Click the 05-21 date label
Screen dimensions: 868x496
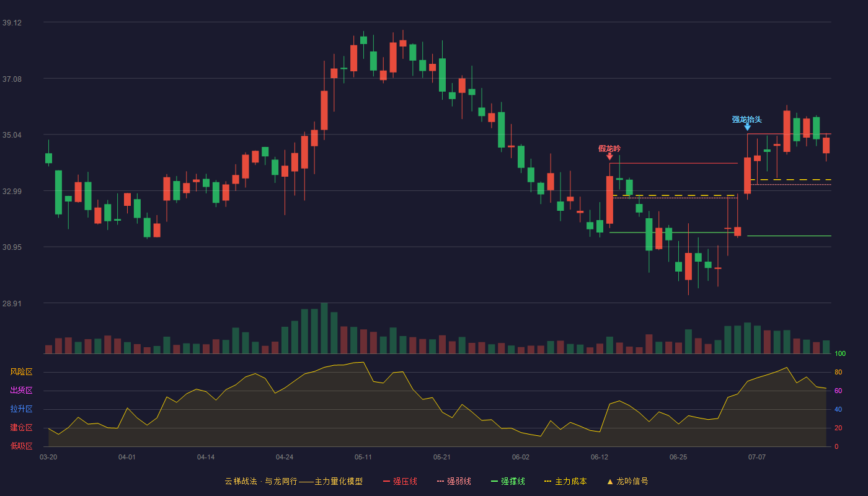point(442,457)
